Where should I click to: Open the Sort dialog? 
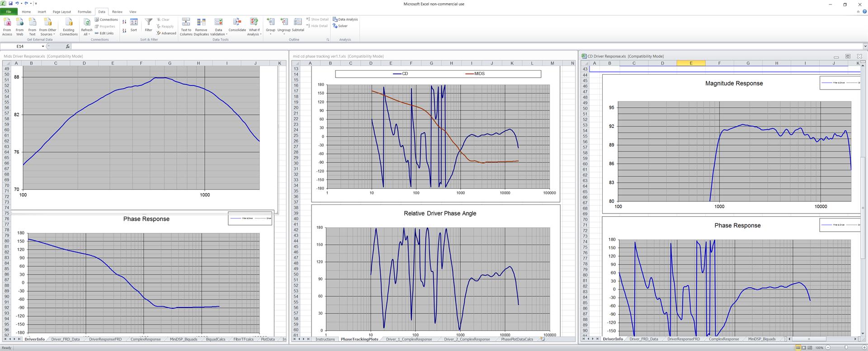coord(134,25)
